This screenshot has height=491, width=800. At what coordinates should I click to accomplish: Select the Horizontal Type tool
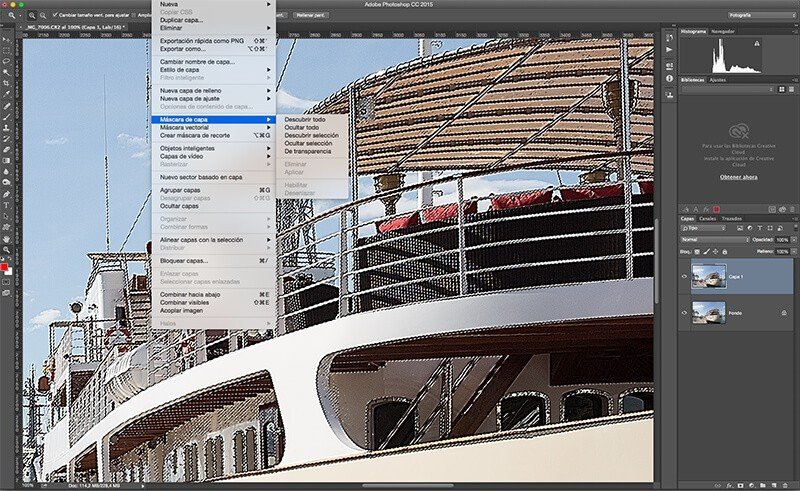point(7,205)
